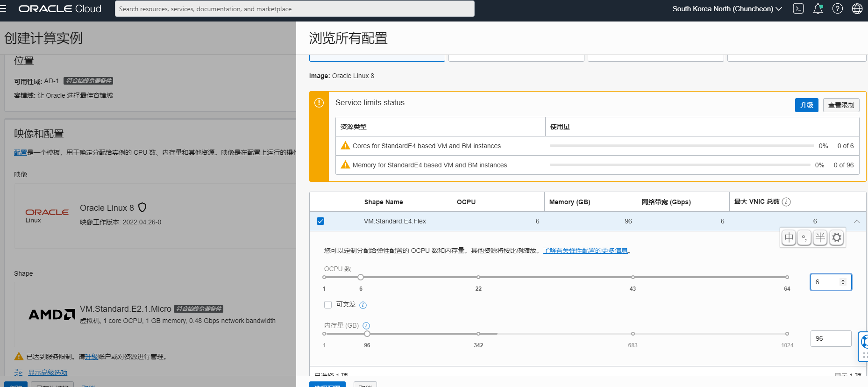
Task: Select the VM.Standard.E4.Flex shape name
Action: pyautogui.click(x=395, y=221)
